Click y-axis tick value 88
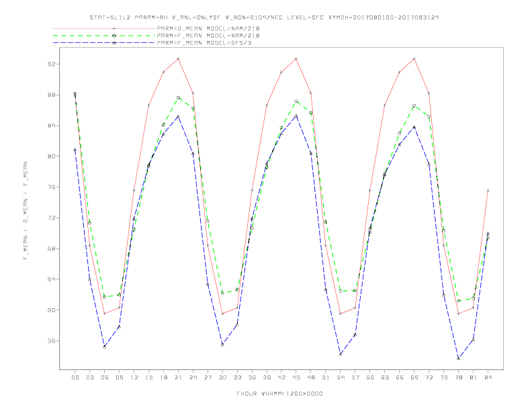This screenshot has height=411, width=532. 52,95
